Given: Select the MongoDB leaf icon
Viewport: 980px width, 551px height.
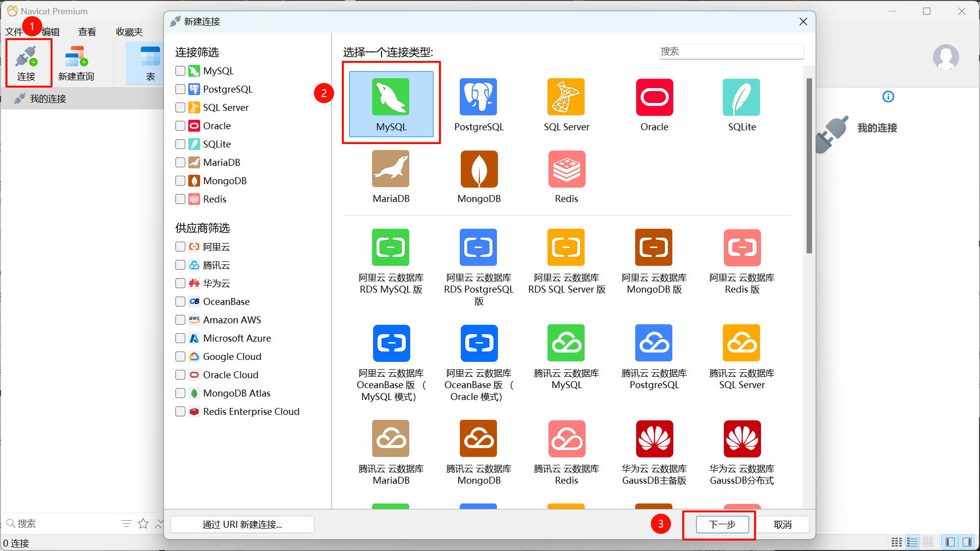Looking at the screenshot, I should pos(479,169).
